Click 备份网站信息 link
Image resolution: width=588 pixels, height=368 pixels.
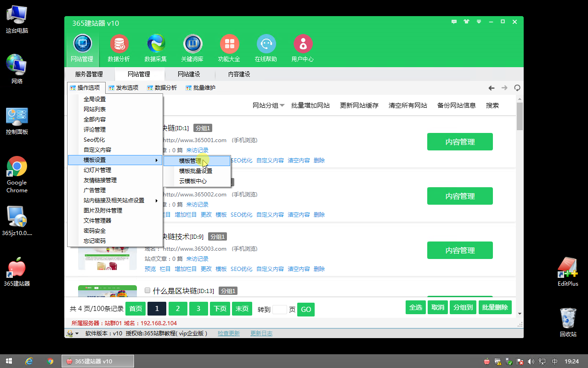click(457, 105)
